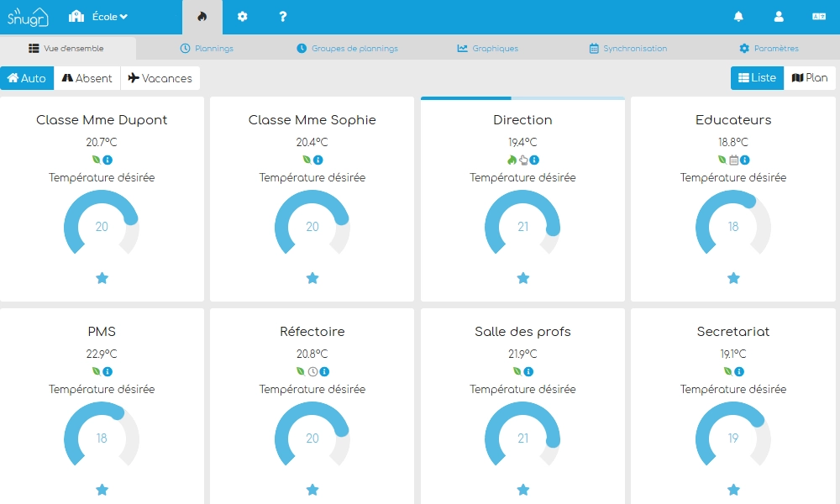Open the Paramètres tab
Screen dimensions: 840x504
point(769,48)
